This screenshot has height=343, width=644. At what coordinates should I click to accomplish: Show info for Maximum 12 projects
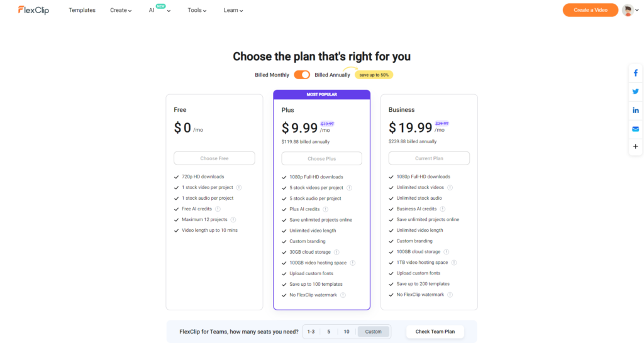point(233,220)
